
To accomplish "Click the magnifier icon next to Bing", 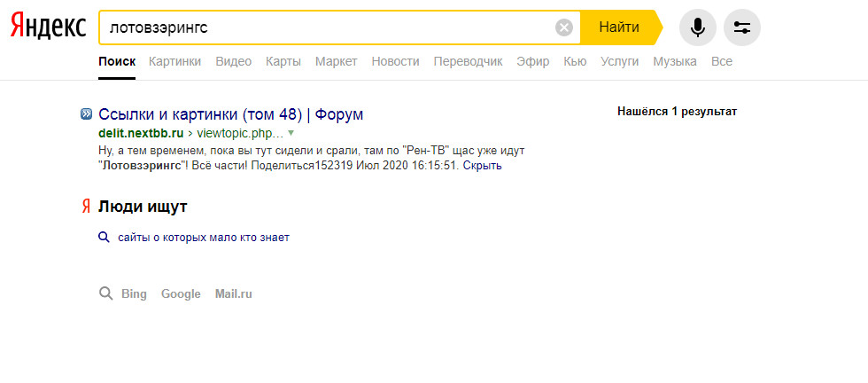I will 105,293.
